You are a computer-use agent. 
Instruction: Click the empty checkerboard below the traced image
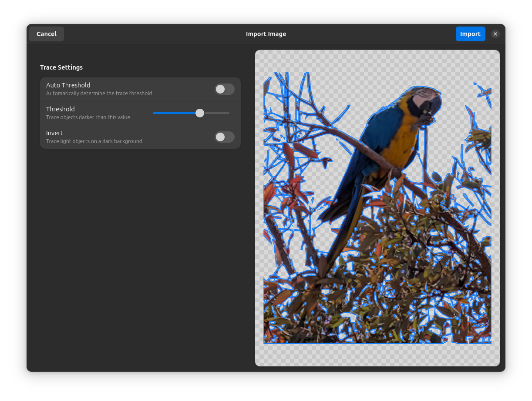click(x=377, y=354)
